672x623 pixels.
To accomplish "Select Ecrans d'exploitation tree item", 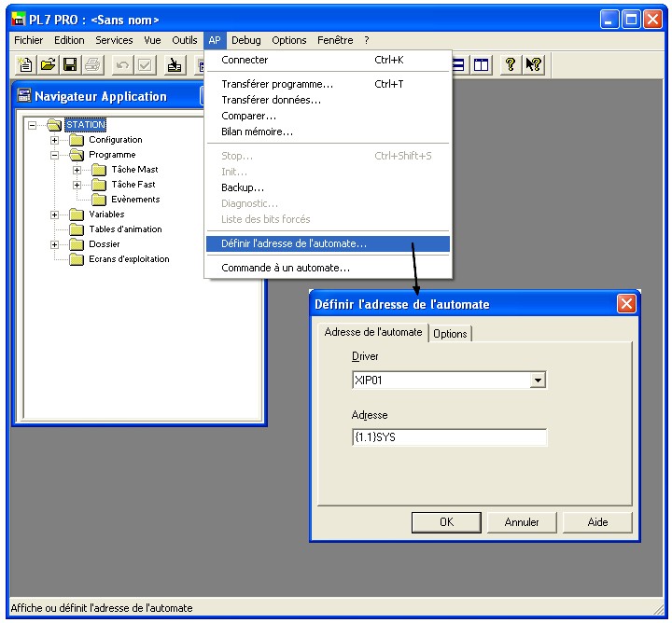I will 129,259.
